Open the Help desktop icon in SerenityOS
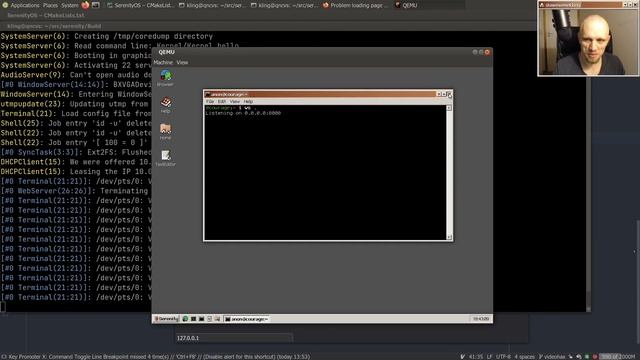Viewport: 640px width, 360px height. (165, 104)
